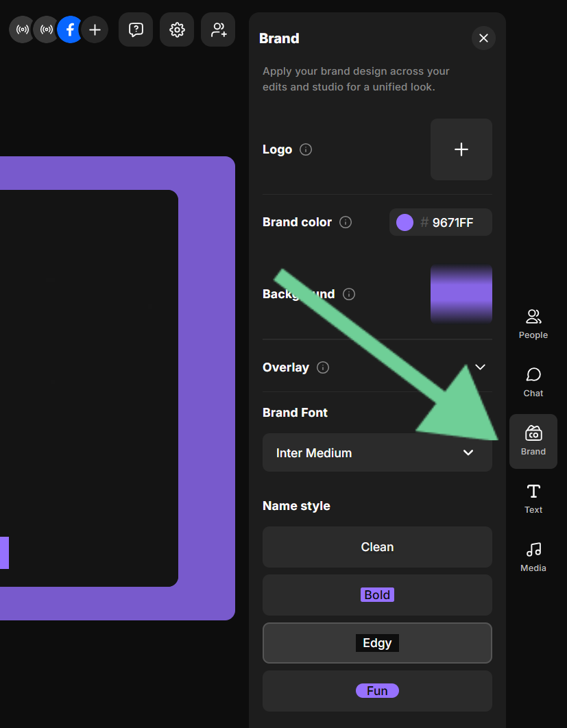This screenshot has height=728, width=567.
Task: Select the purple background thumbnail
Action: tap(461, 294)
